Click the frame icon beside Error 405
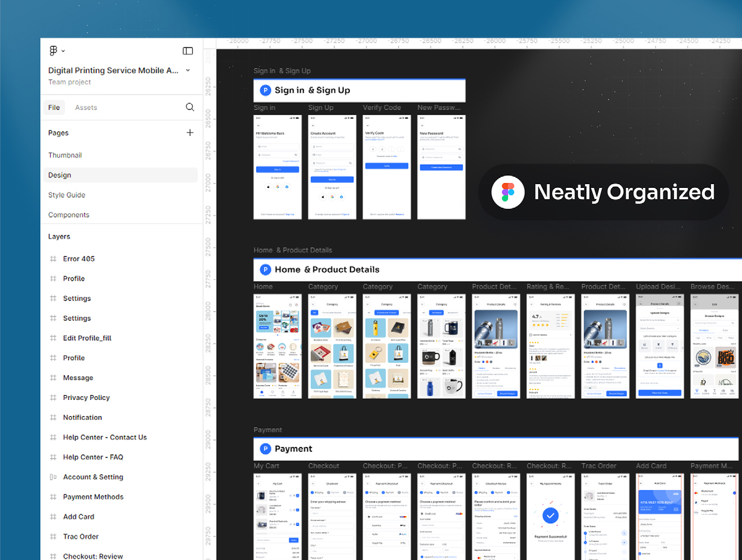The height and width of the screenshot is (560, 742). pos(53,259)
